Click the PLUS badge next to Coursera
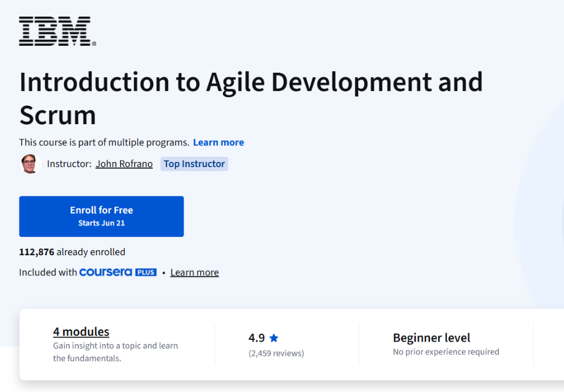This screenshot has height=392, width=564. pyautogui.click(x=147, y=272)
